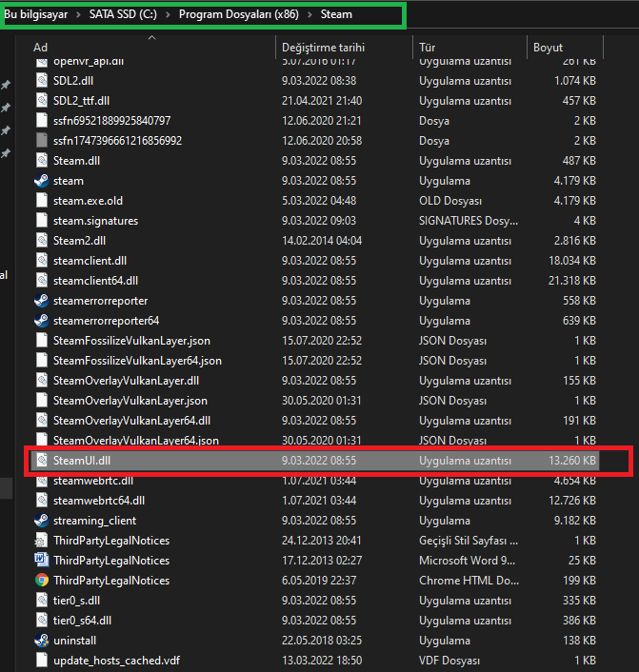Click the VDF Dosyası type cell
The width and height of the screenshot is (639, 672).
449,661
